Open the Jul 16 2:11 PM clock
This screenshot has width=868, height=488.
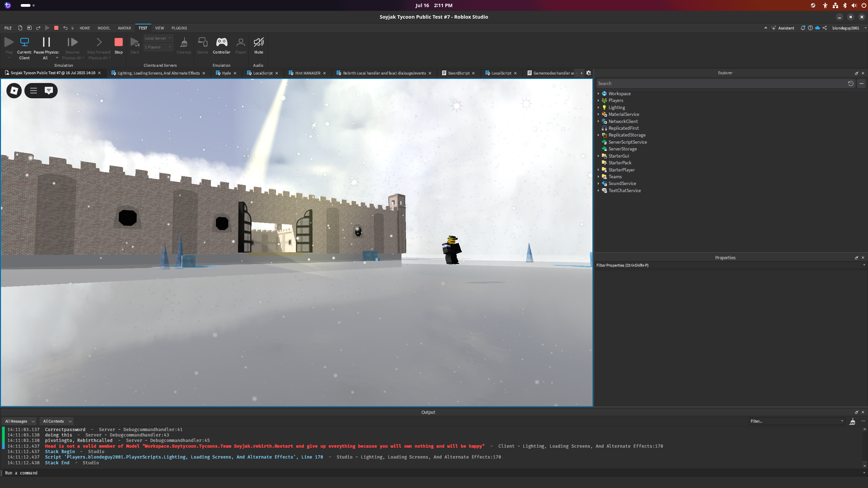click(434, 5)
